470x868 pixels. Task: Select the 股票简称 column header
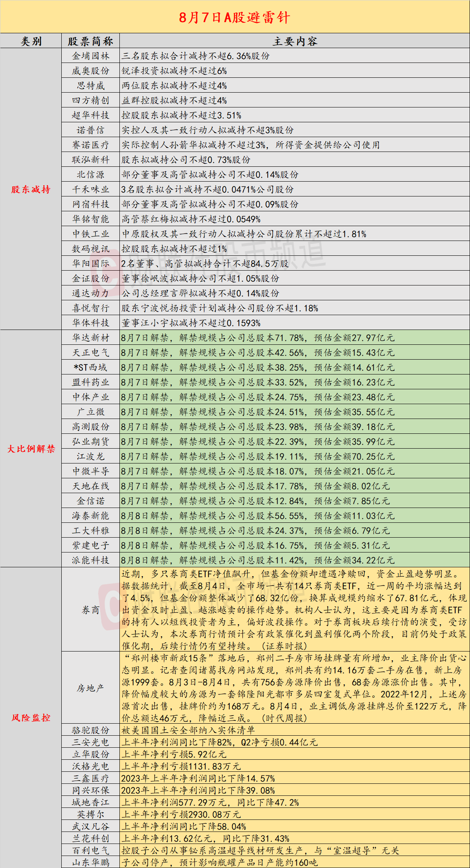[x=91, y=41]
